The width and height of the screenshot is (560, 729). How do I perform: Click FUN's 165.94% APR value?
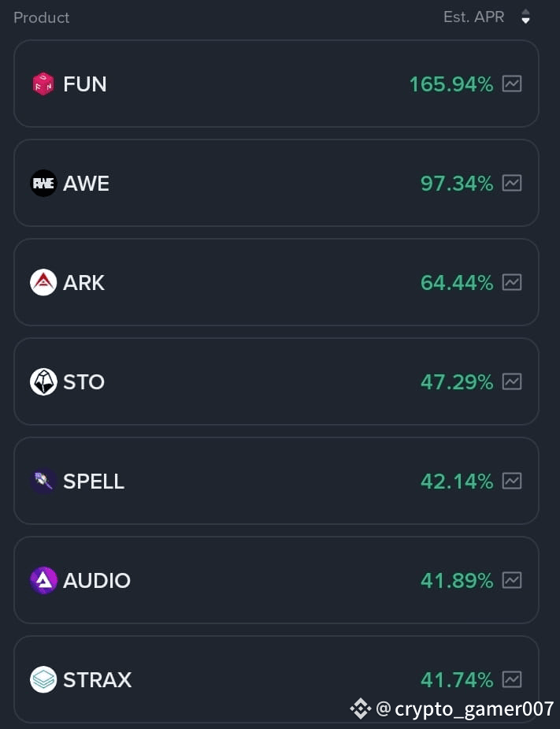pos(450,84)
